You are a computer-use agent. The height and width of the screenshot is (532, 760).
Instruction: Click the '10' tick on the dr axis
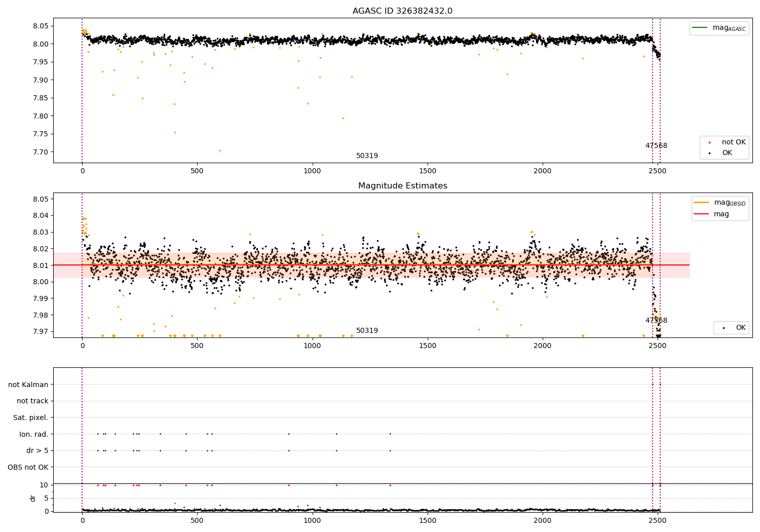[x=45, y=485]
